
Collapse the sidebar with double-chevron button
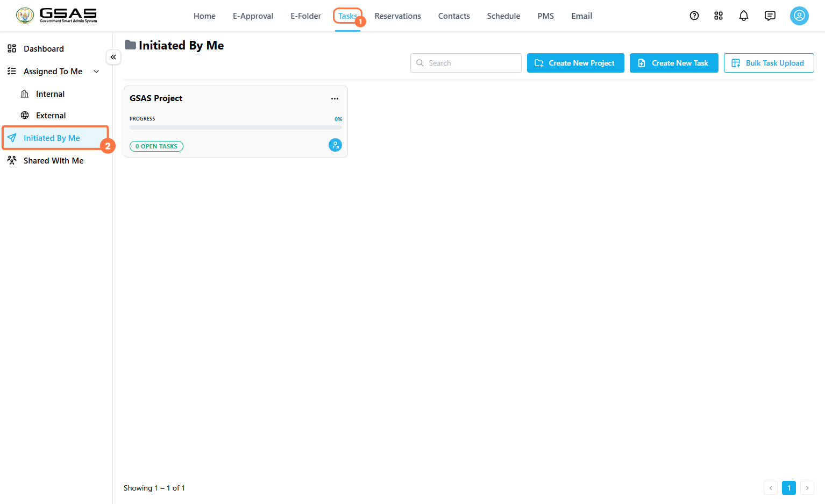[113, 57]
